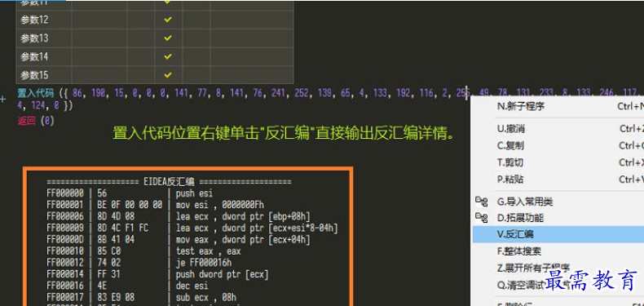Viewport: 644px width, 306px height.
Task: Open G.导入常用类 menu entry
Action: pyautogui.click(x=525, y=202)
